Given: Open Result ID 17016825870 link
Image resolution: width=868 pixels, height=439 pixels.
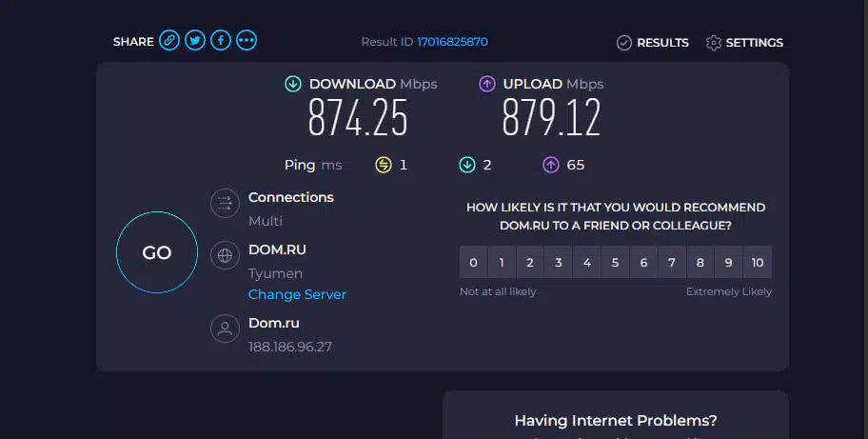Looking at the screenshot, I should tap(452, 42).
